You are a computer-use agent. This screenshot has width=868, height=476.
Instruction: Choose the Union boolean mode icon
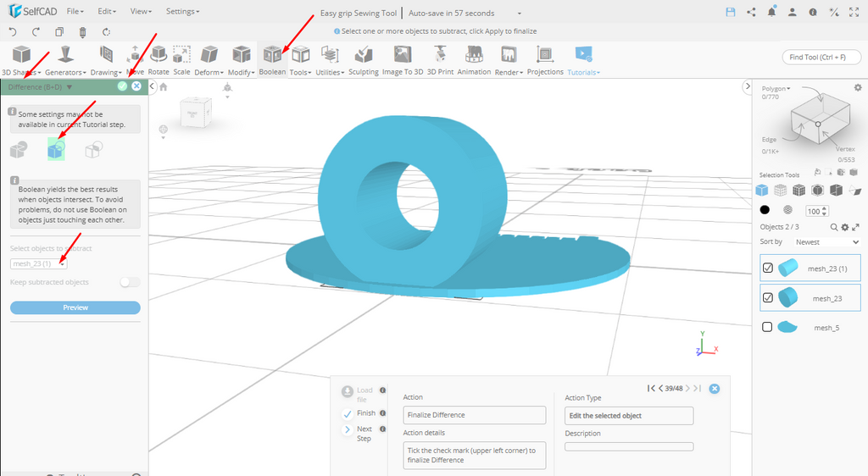point(19,150)
